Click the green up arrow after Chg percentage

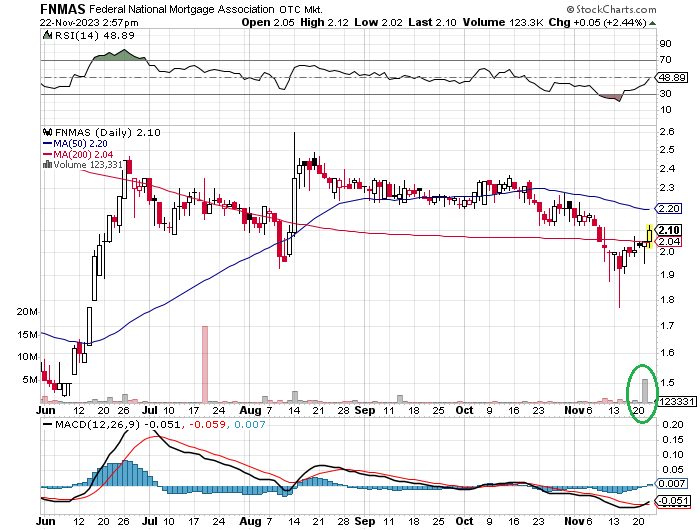pos(652,23)
